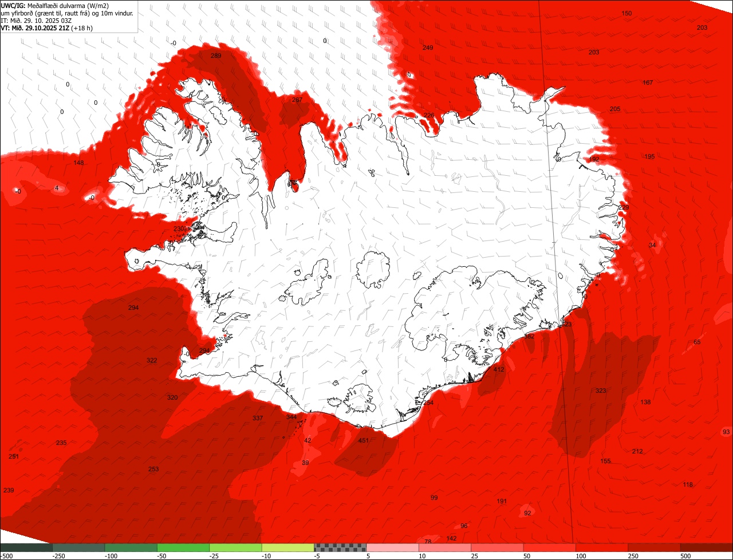Click the map value 92
733x560 pixels.
(x=527, y=513)
